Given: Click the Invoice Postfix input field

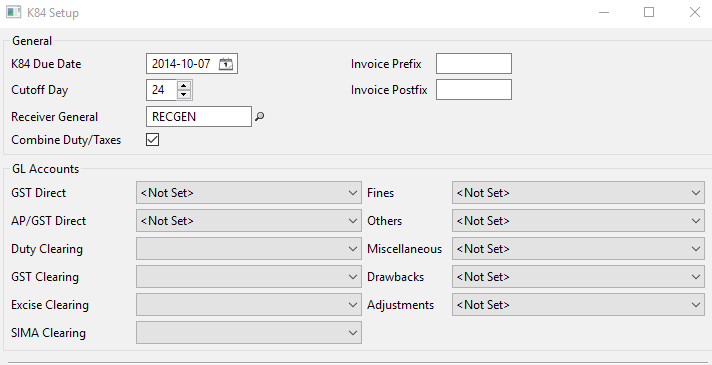Looking at the screenshot, I should pyautogui.click(x=474, y=89).
